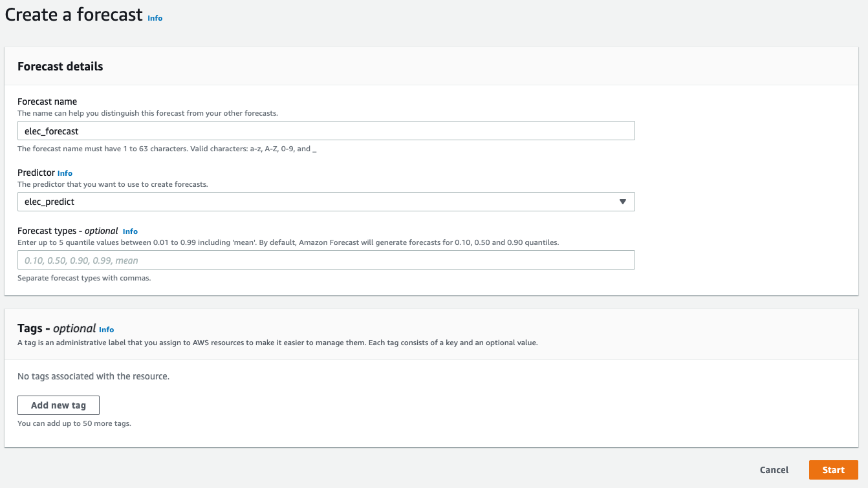Click the Forecast types - optional label
This screenshot has width=868, height=488.
click(x=68, y=231)
